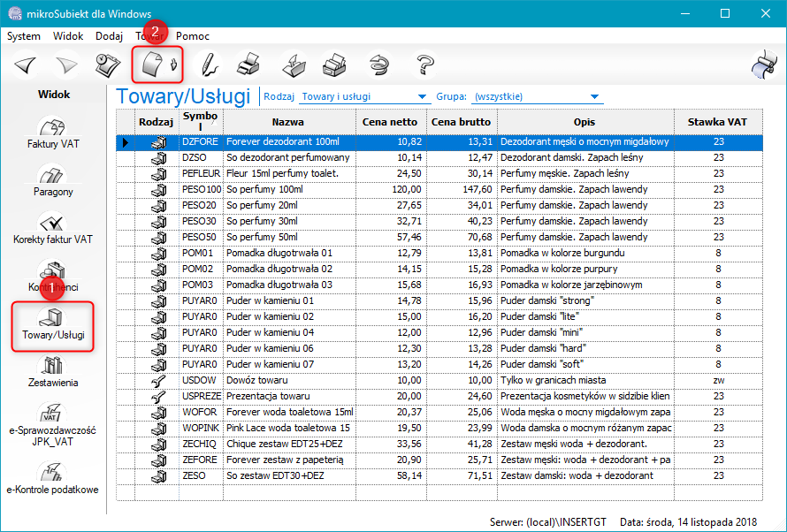Viewport: 787px width, 532px height.
Task: Click the forward arrow toolbar icon
Action: [x=66, y=65]
